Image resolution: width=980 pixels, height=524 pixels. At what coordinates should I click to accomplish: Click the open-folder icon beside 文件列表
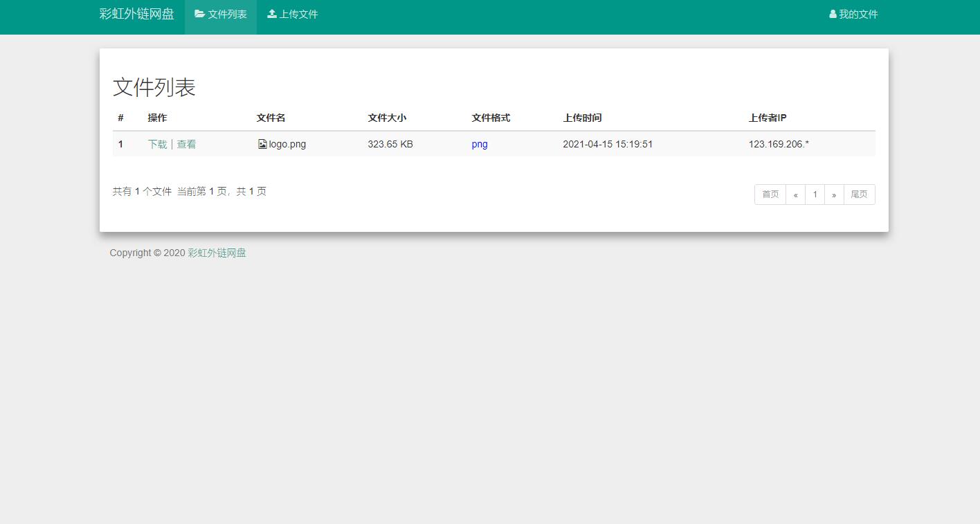click(199, 14)
